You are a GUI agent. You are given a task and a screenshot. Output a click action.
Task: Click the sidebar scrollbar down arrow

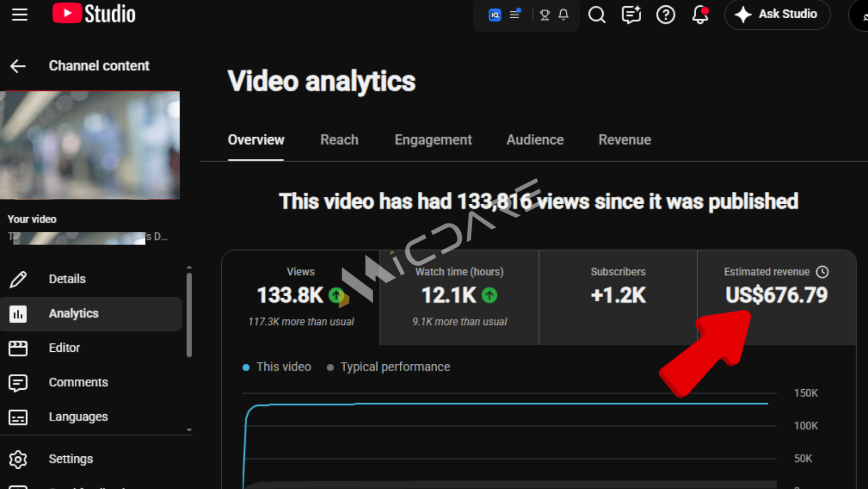pos(189,430)
